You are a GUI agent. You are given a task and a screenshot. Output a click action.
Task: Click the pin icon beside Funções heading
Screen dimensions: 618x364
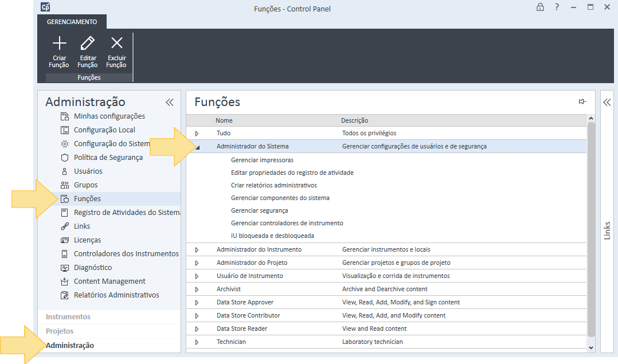pos(582,101)
